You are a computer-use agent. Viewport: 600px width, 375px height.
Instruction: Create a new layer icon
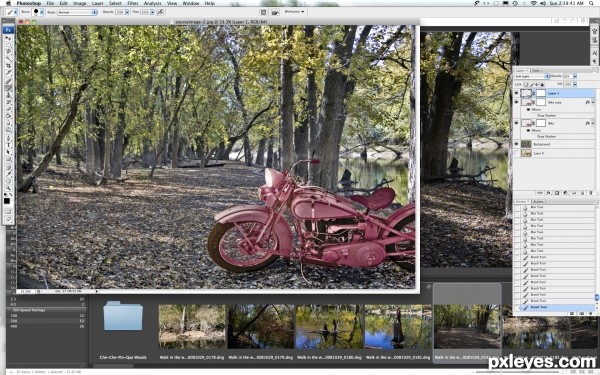tap(582, 193)
